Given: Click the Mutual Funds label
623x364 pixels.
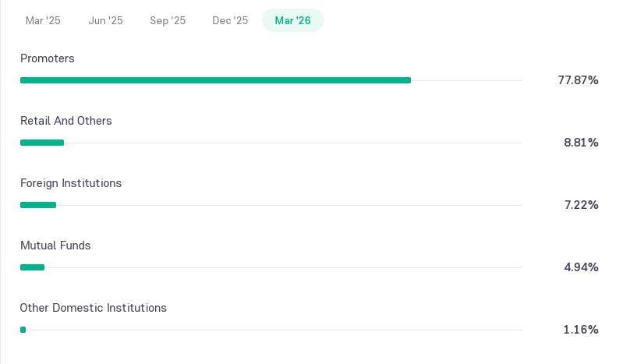Looking at the screenshot, I should pyautogui.click(x=55, y=246).
